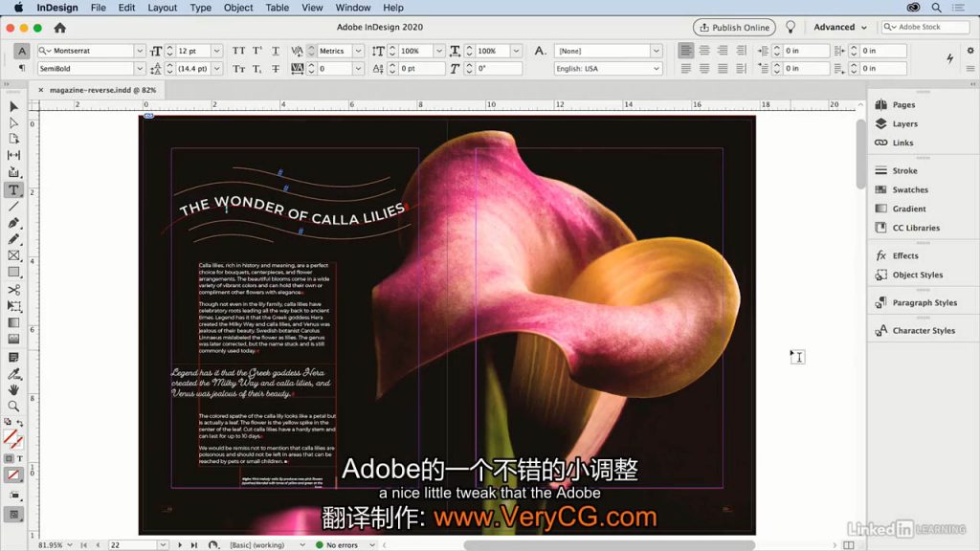980x551 pixels.
Task: Toggle Strikethrough formatting
Action: pos(275,69)
